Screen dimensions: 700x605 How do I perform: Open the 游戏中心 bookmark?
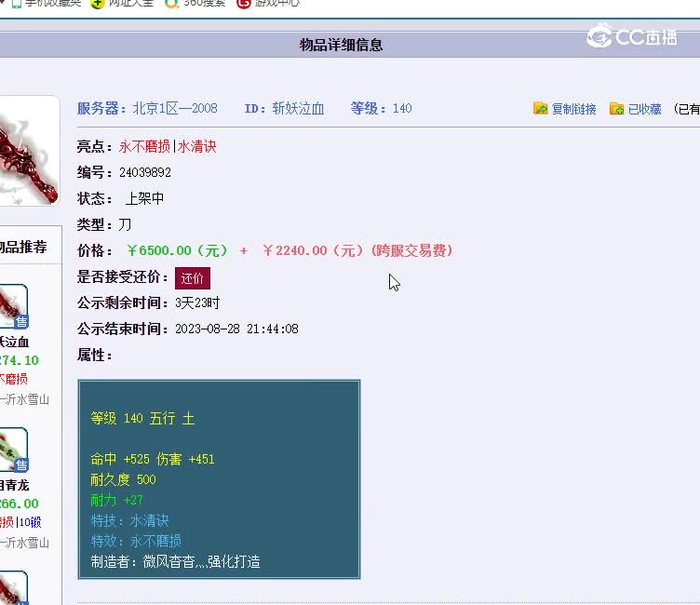(x=276, y=3)
